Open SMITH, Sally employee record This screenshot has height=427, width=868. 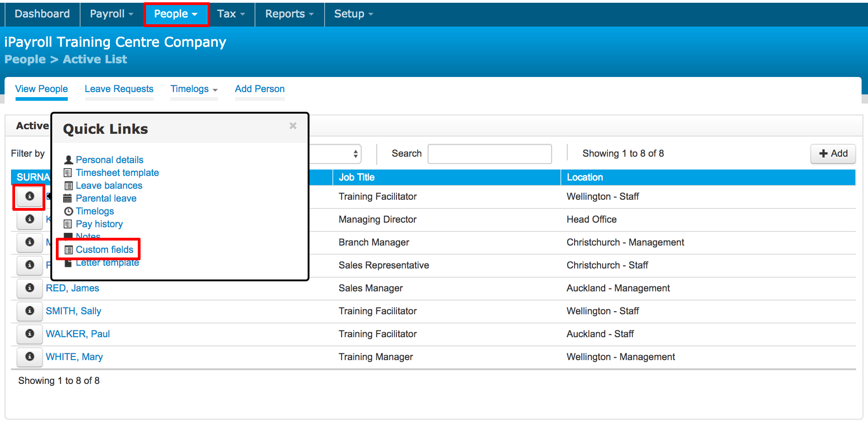point(73,311)
